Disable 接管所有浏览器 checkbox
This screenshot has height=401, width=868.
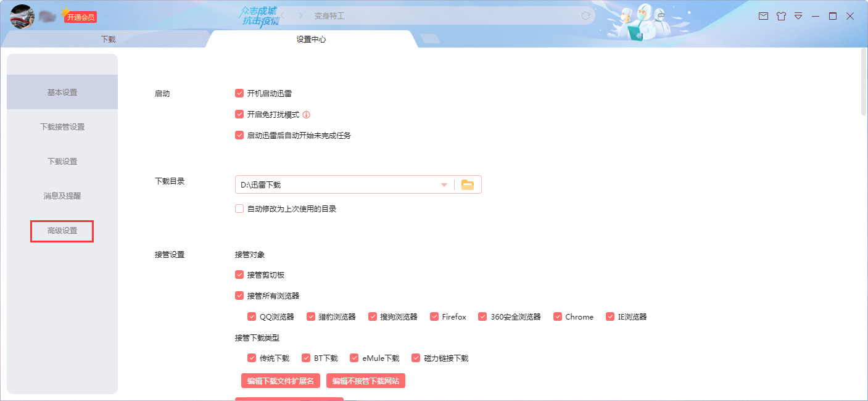239,295
